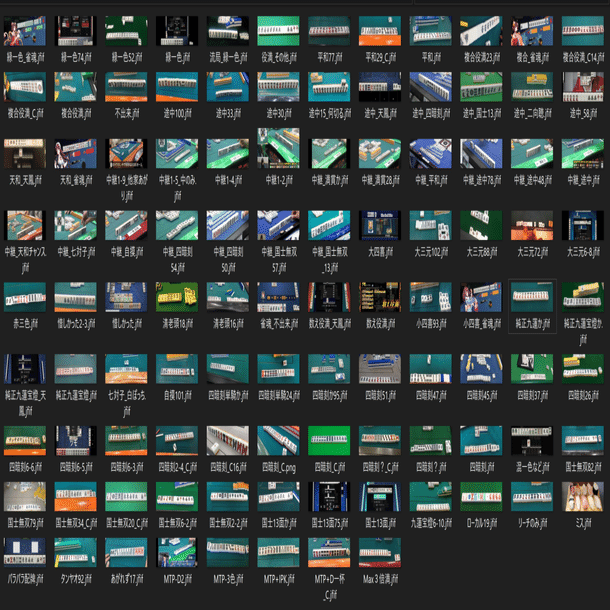Select the 清老頭18.jfif thumbnail
The height and width of the screenshot is (610, 610).
point(177,297)
